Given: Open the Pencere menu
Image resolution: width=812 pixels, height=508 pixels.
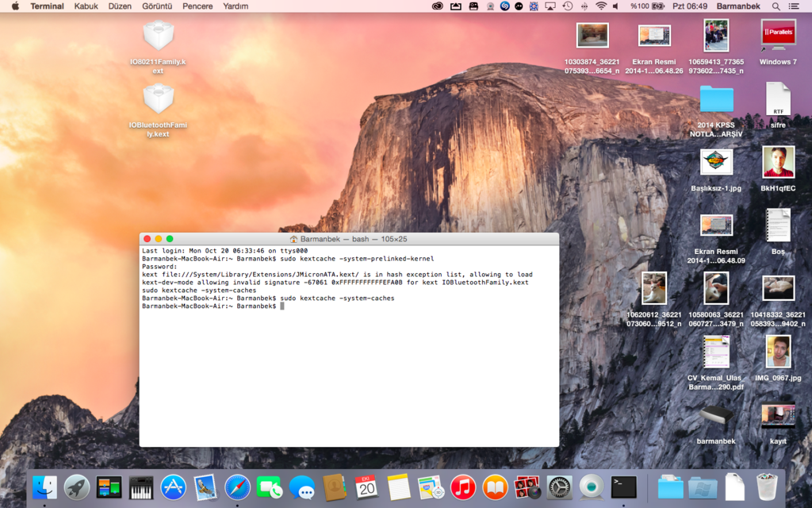Looking at the screenshot, I should click(197, 6).
